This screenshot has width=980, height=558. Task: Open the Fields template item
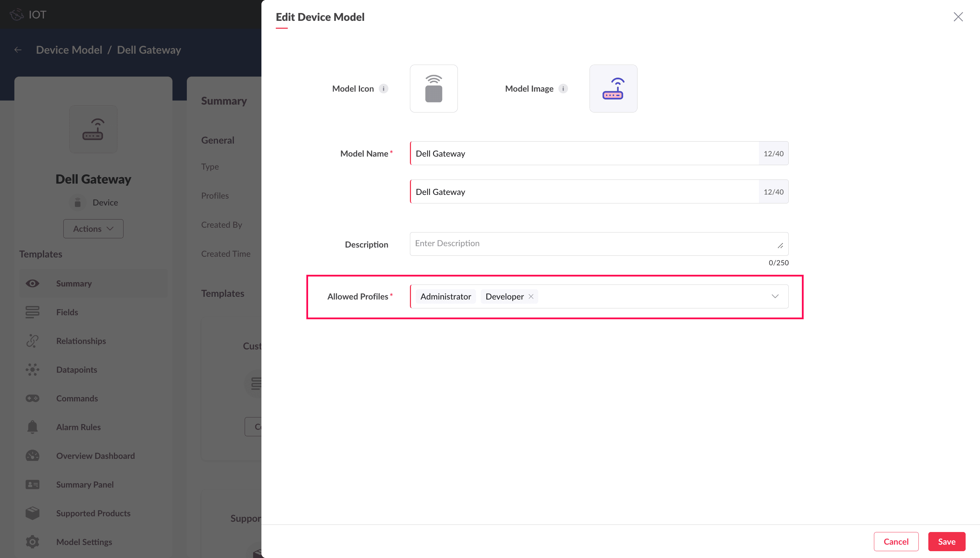tap(67, 312)
